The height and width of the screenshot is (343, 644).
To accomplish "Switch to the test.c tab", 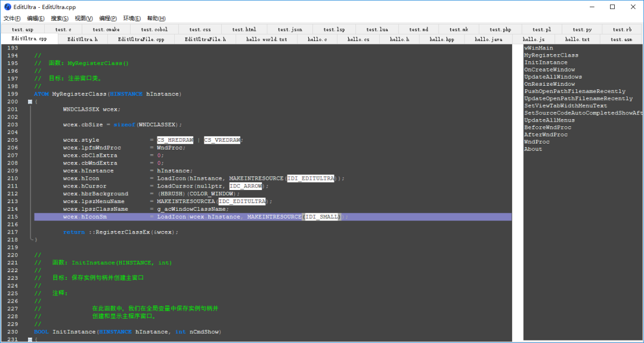I will pos(63,29).
